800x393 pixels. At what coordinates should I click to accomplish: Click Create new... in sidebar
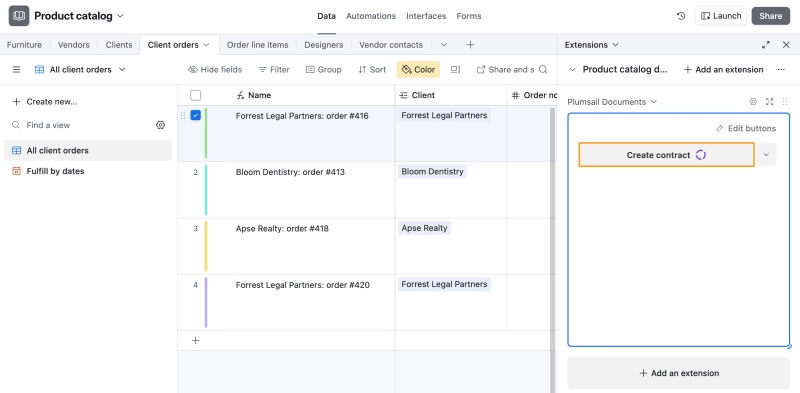pyautogui.click(x=45, y=102)
